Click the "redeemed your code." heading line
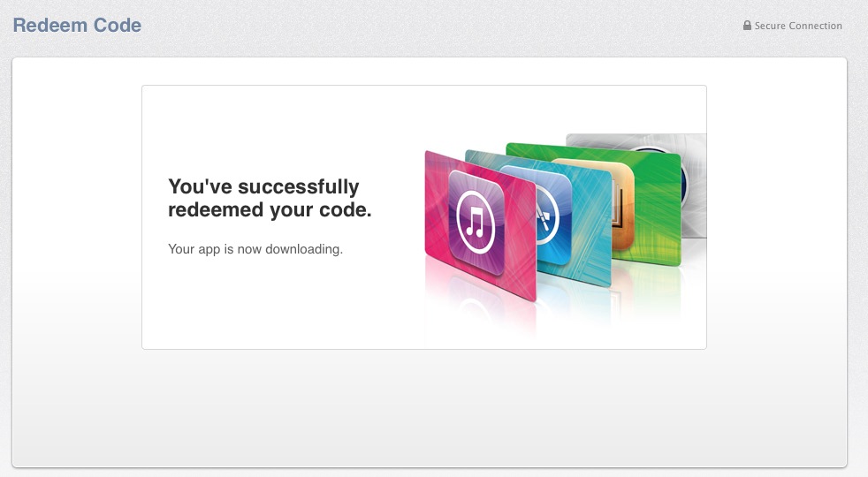The image size is (868, 477). click(270, 209)
